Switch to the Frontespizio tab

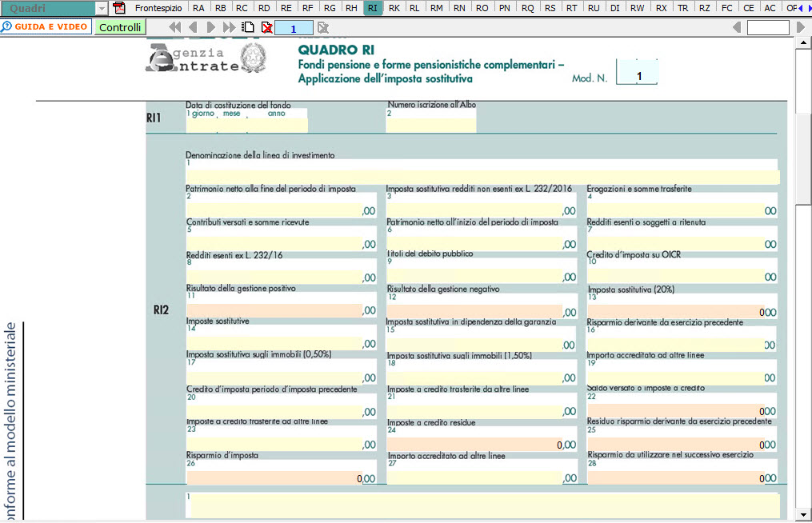158,8
